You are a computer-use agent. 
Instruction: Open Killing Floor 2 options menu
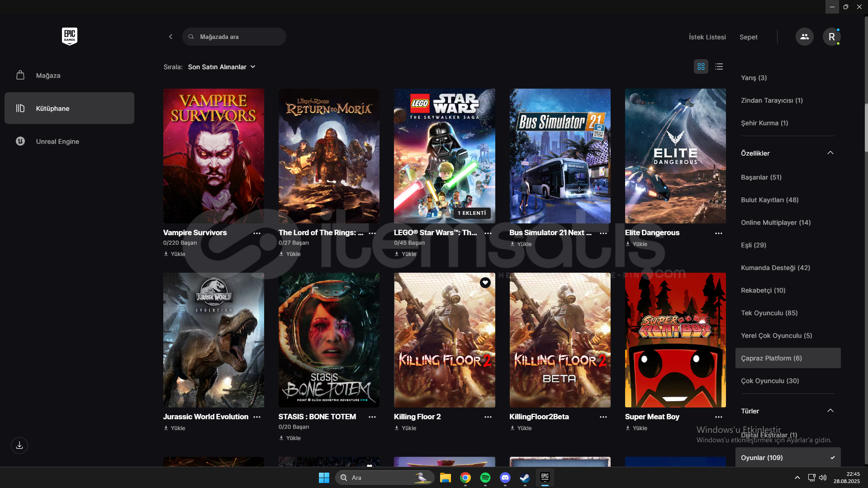point(488,417)
